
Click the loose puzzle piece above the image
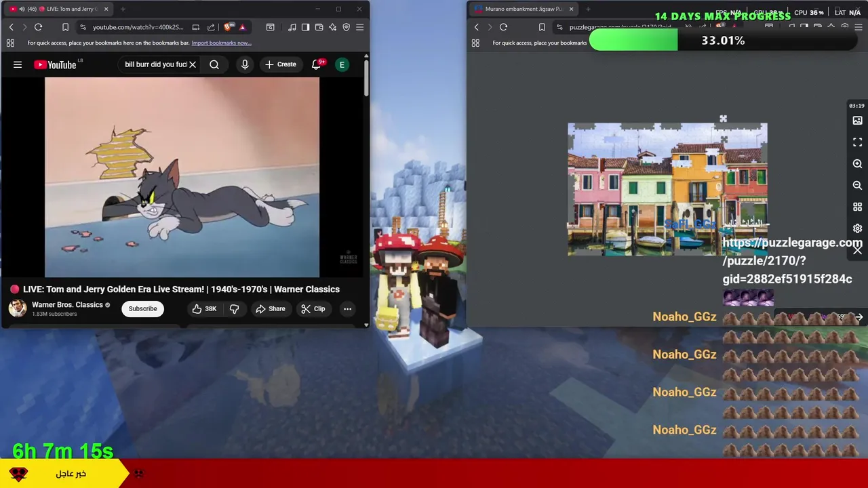tap(723, 119)
